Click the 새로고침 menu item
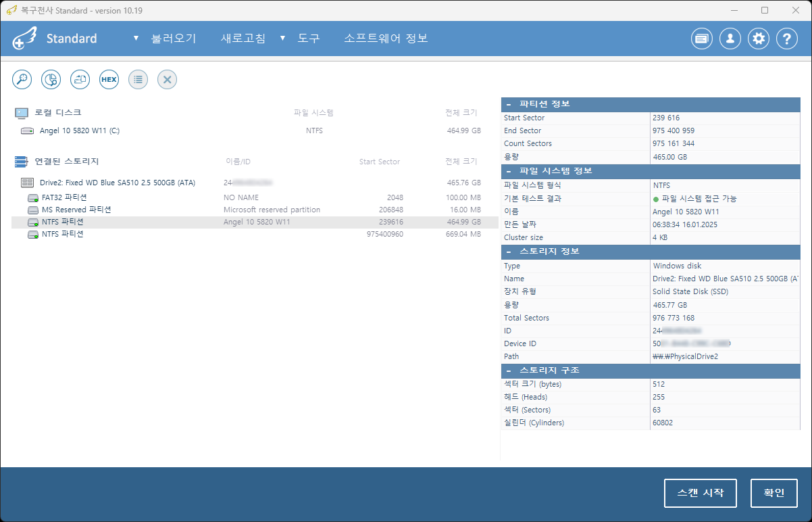The height and width of the screenshot is (522, 812). pyautogui.click(x=243, y=39)
